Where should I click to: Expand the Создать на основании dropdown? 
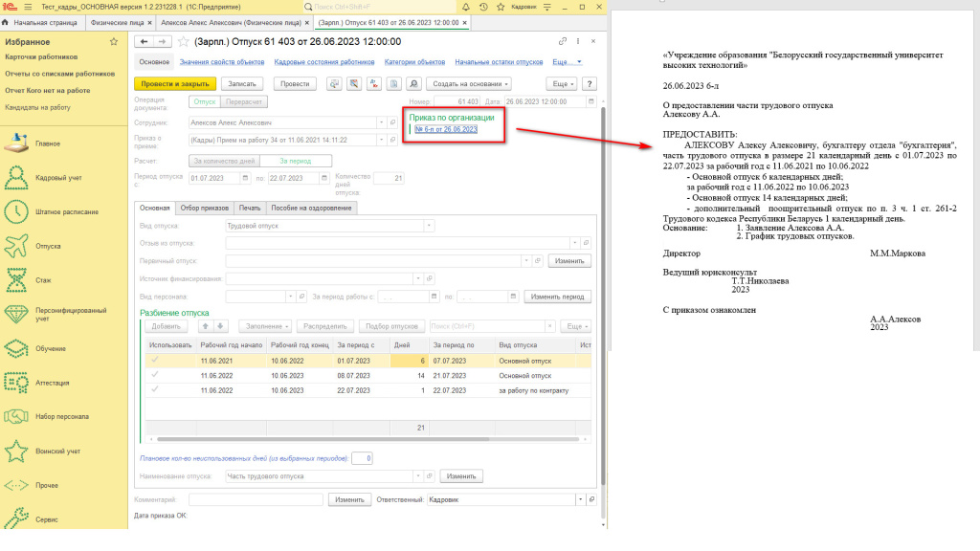coord(468,83)
